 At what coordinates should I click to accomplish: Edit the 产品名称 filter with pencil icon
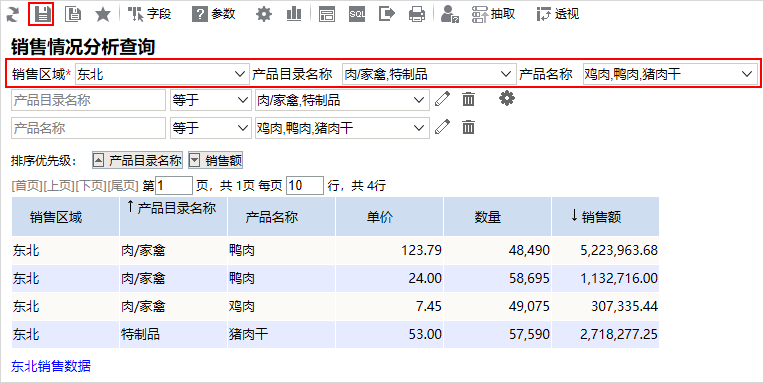pyautogui.click(x=442, y=128)
